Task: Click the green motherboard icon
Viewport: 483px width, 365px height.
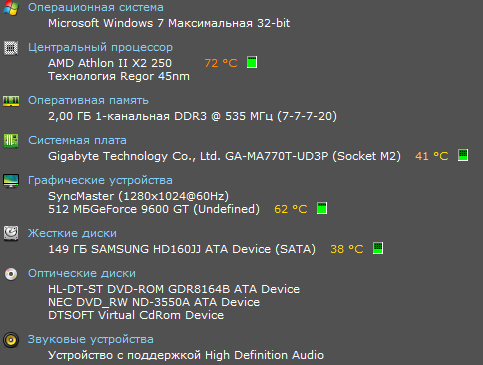Action: point(11,141)
